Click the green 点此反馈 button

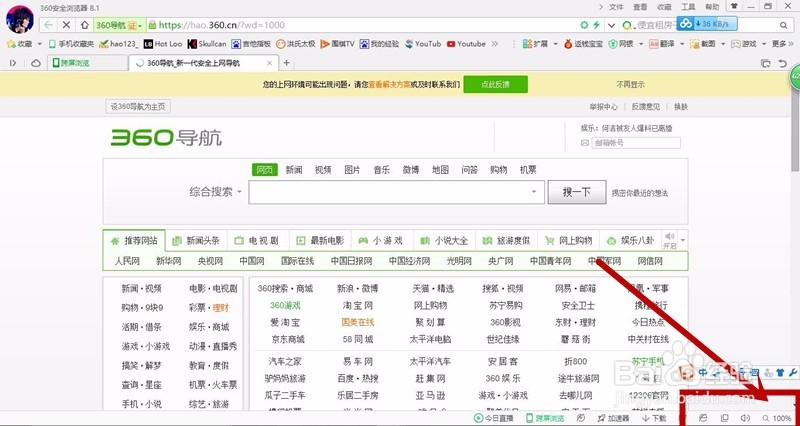(495, 84)
